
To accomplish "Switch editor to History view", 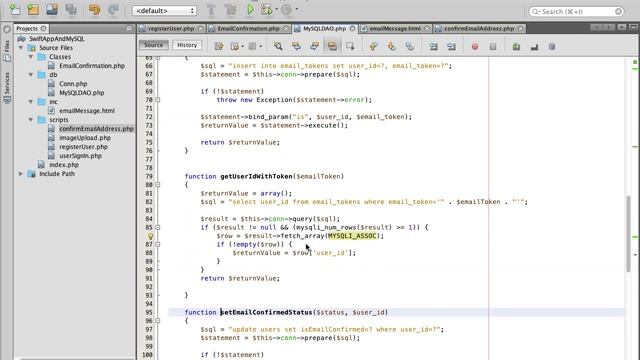I will pos(187,45).
